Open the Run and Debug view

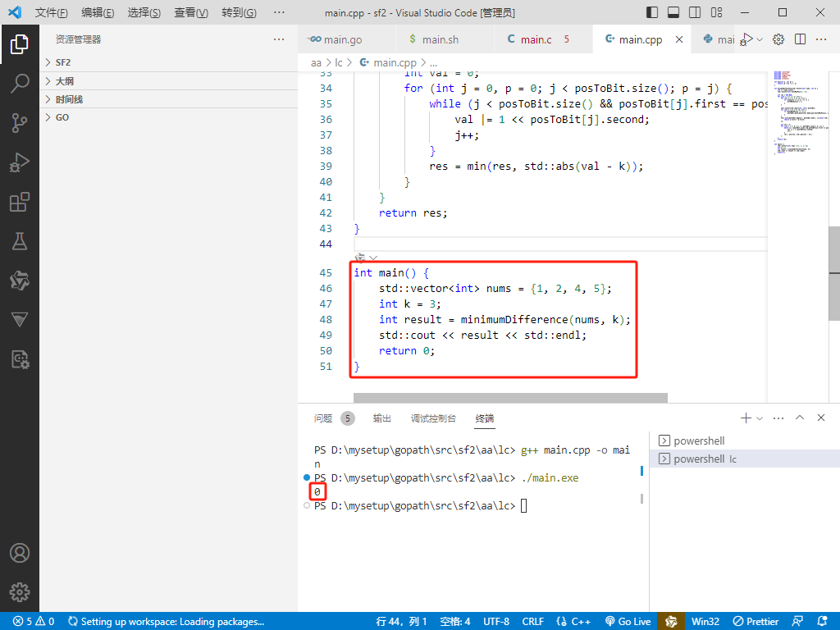point(20,162)
